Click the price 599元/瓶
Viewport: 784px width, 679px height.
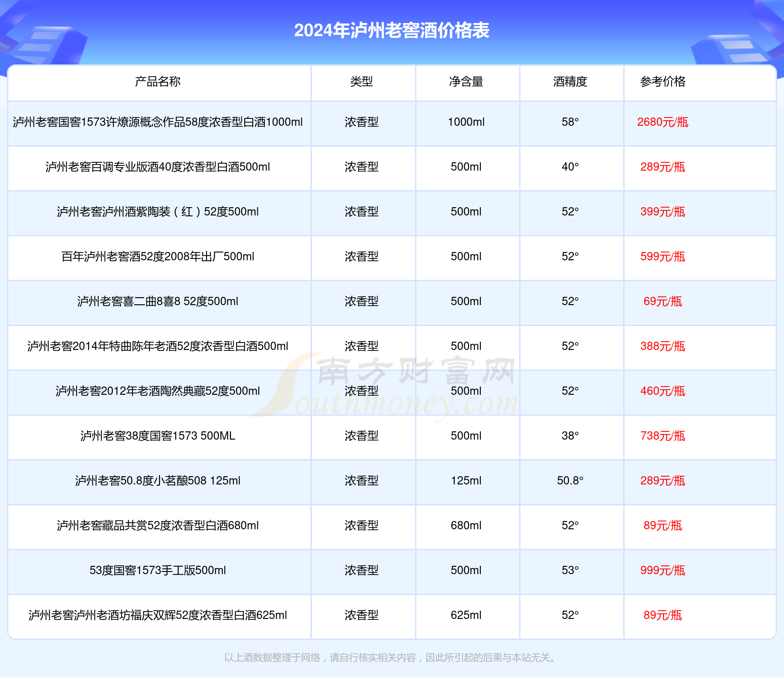[x=662, y=256]
